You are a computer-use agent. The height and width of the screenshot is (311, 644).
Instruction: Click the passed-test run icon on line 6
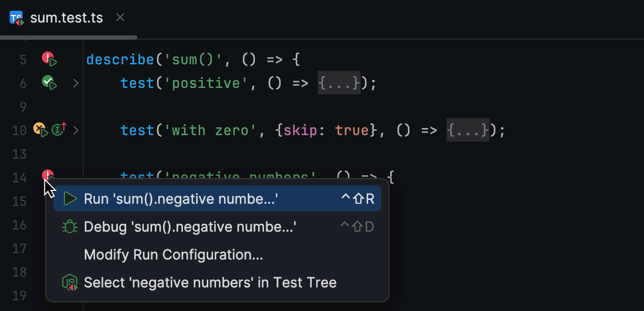(49, 83)
